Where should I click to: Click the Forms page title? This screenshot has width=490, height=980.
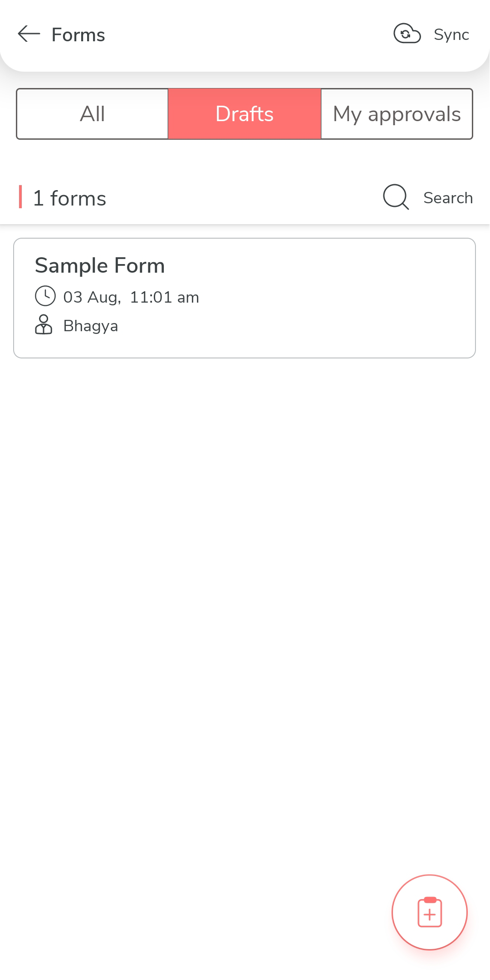(x=78, y=35)
